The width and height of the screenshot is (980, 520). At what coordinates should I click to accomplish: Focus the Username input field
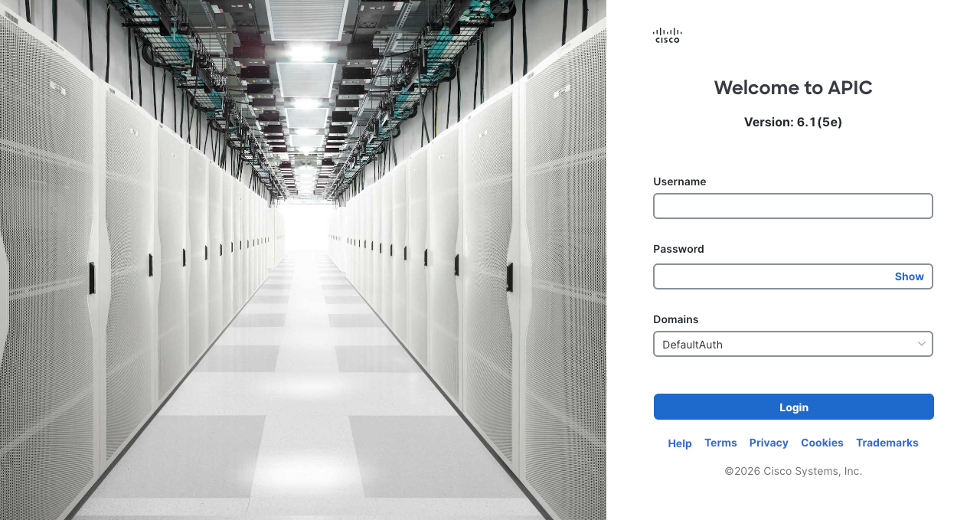(x=792, y=206)
